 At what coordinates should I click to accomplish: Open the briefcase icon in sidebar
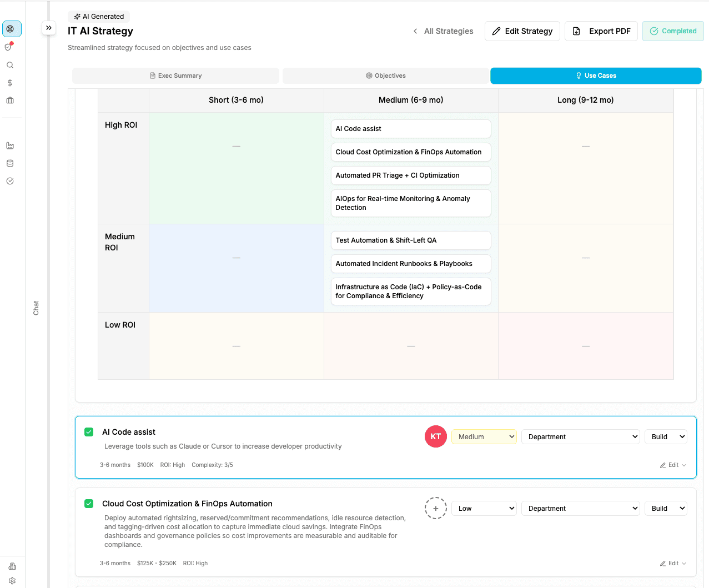click(10, 100)
